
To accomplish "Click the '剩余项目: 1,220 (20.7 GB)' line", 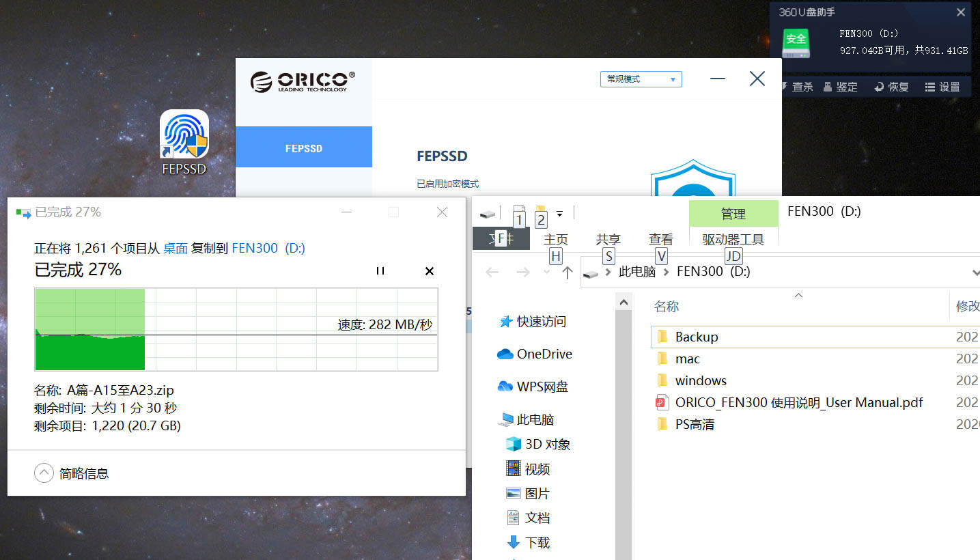I will [x=107, y=426].
